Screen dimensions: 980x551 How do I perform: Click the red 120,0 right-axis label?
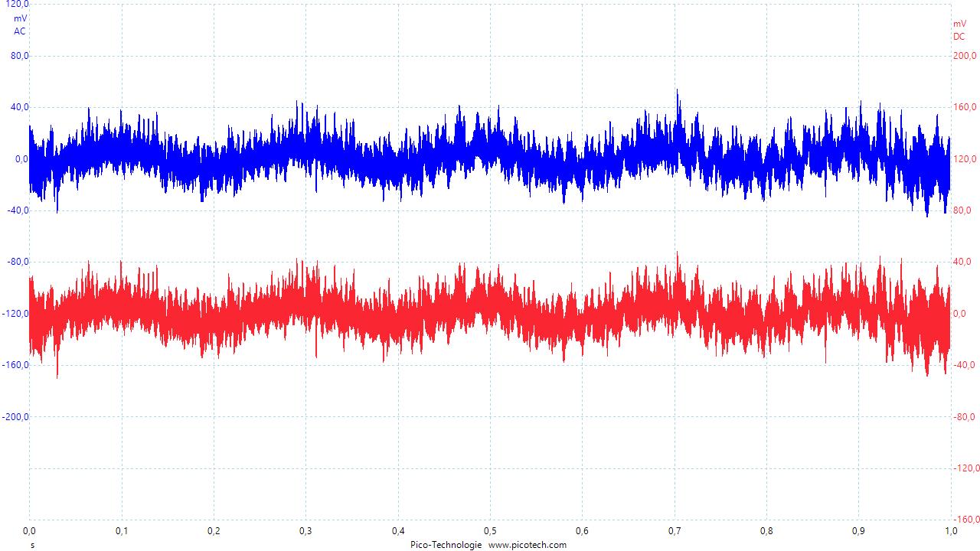(964, 159)
